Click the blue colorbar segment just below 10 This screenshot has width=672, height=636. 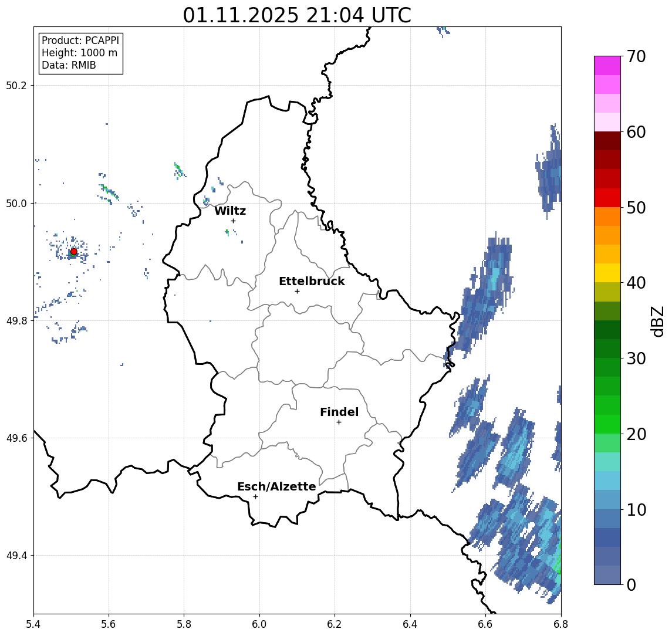pyautogui.click(x=607, y=519)
